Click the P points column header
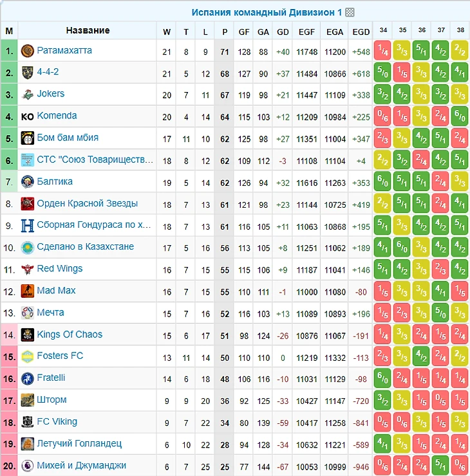This screenshot has height=476, width=470. point(225,32)
